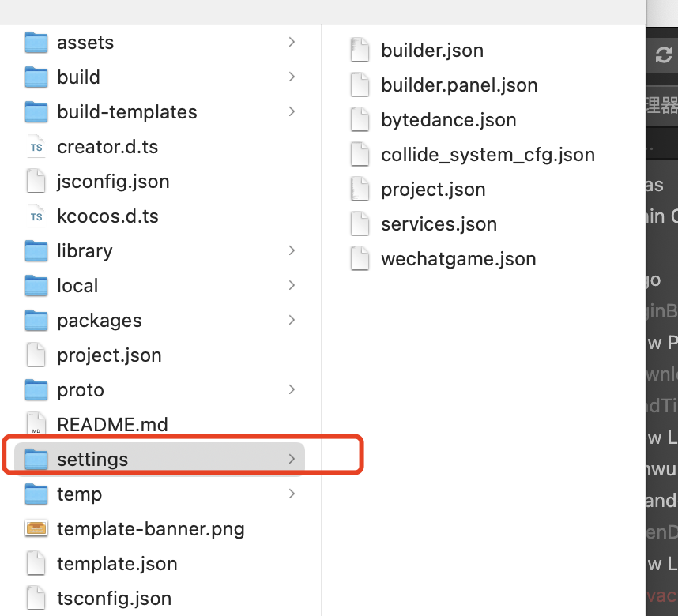Click the template-banner.png image icon
Image resolution: width=678 pixels, height=616 pixels.
tap(36, 529)
